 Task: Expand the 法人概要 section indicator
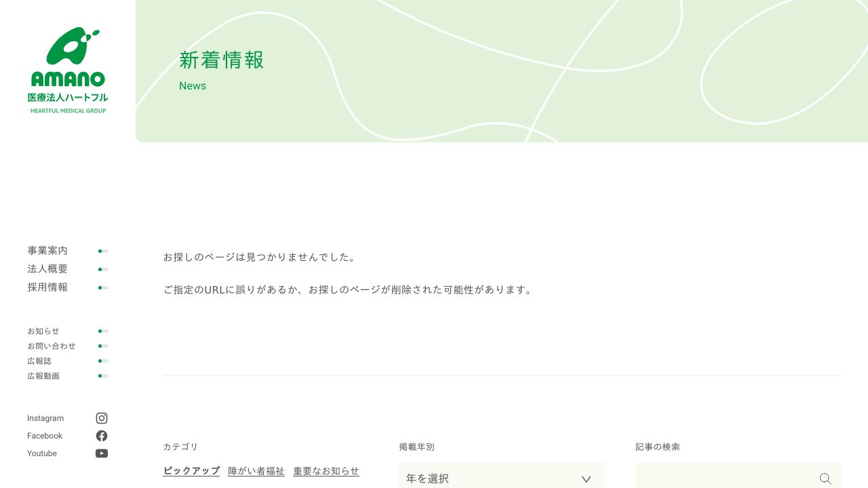pos(102,269)
